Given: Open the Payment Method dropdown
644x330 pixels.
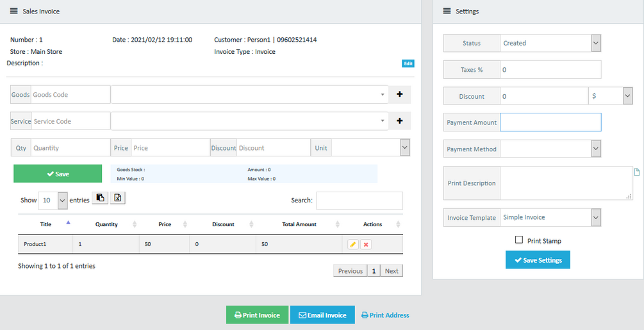Looking at the screenshot, I should [550, 149].
